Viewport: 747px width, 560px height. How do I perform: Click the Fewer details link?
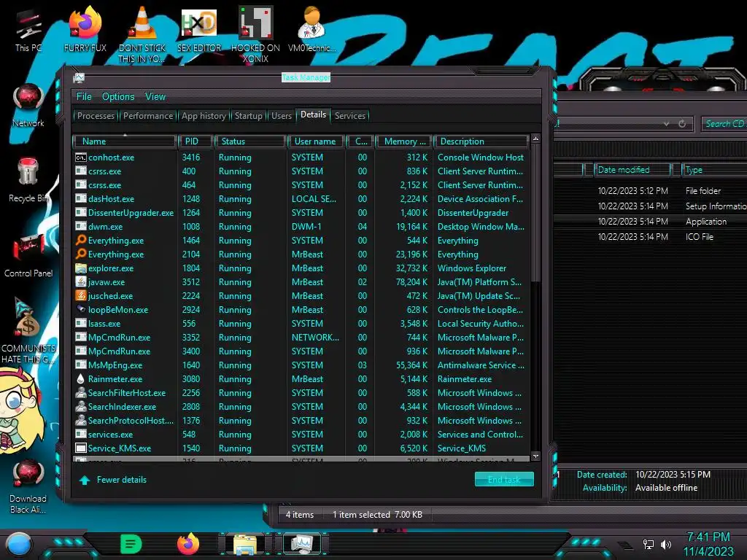[122, 480]
